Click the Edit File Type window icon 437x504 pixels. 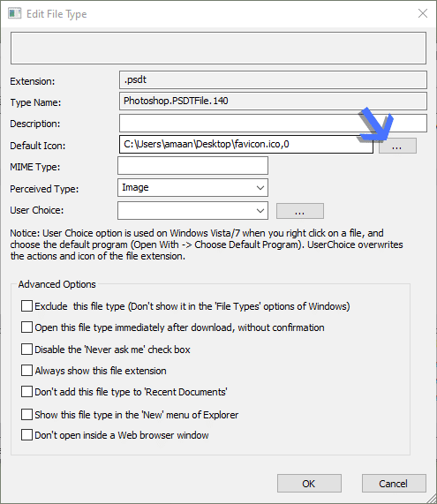tap(14, 14)
